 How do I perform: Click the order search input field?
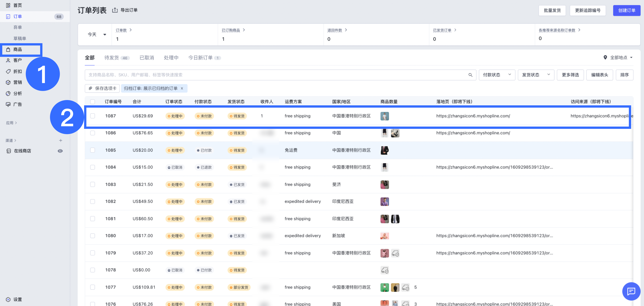click(x=275, y=75)
